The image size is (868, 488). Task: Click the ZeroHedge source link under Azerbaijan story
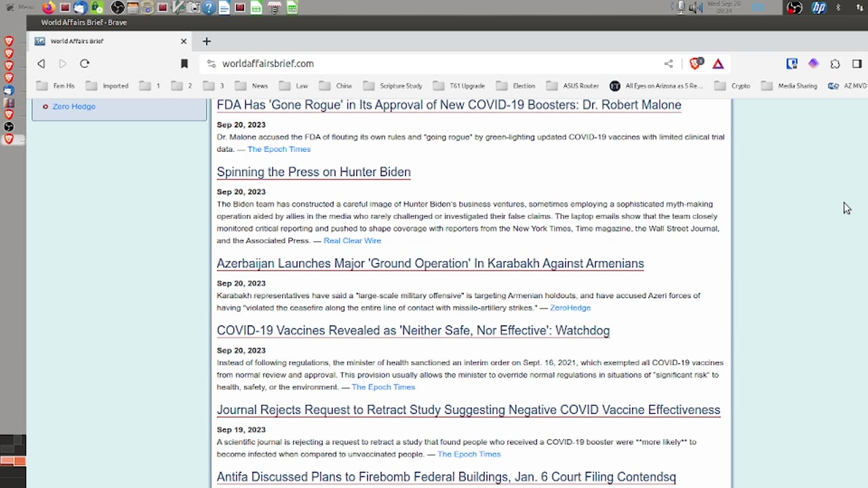(x=570, y=308)
